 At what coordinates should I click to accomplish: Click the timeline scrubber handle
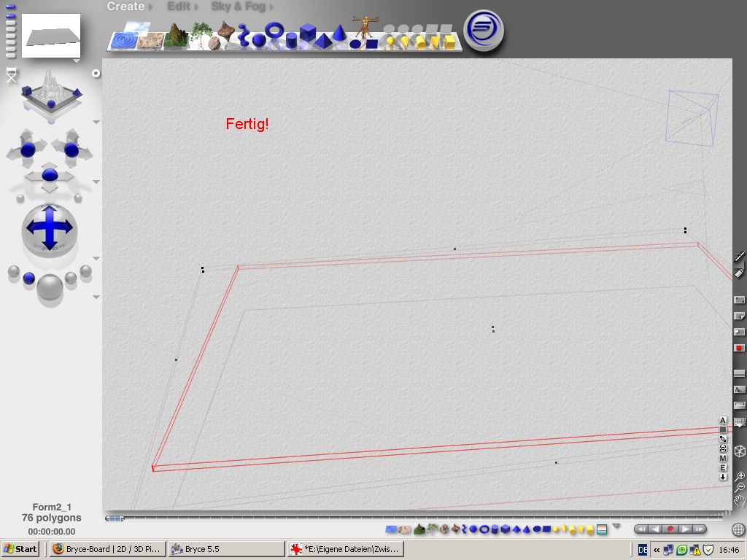115,518
